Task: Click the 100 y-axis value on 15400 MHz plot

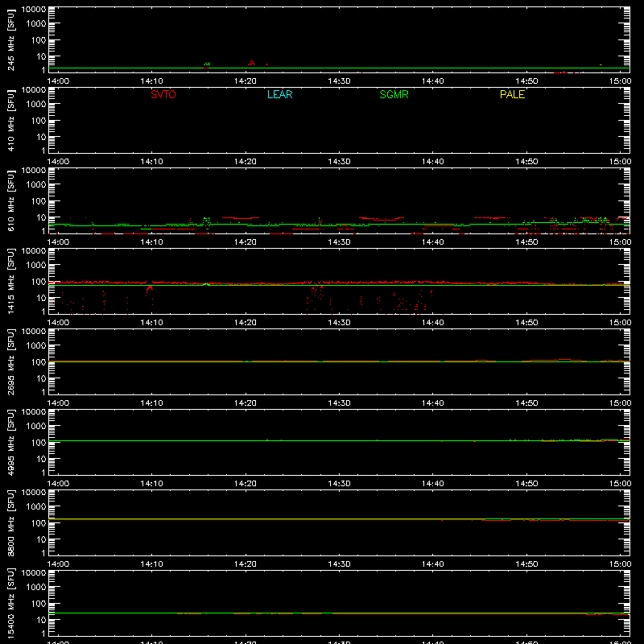Action: coord(39,604)
